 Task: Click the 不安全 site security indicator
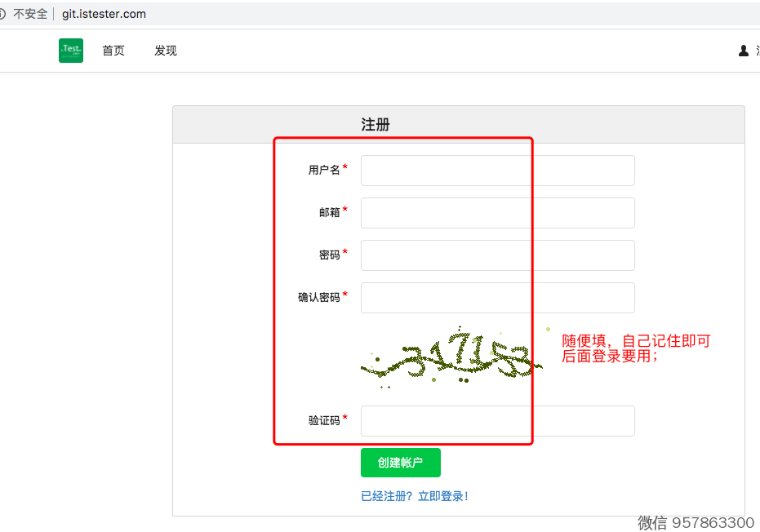pos(29,14)
